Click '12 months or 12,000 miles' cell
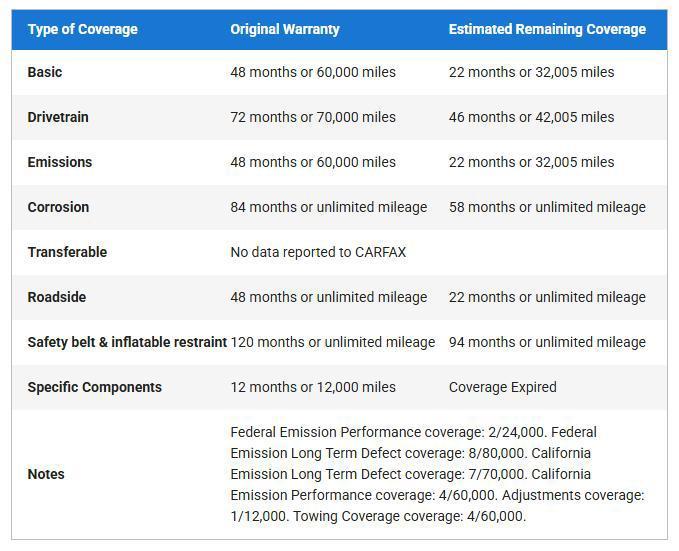Screen dimensions: 679x551 313,387
